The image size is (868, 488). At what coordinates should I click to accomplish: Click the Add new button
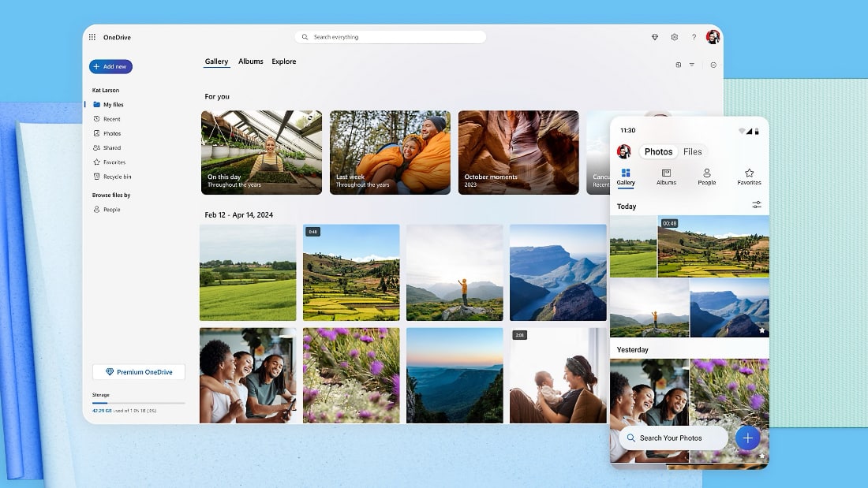pos(110,66)
